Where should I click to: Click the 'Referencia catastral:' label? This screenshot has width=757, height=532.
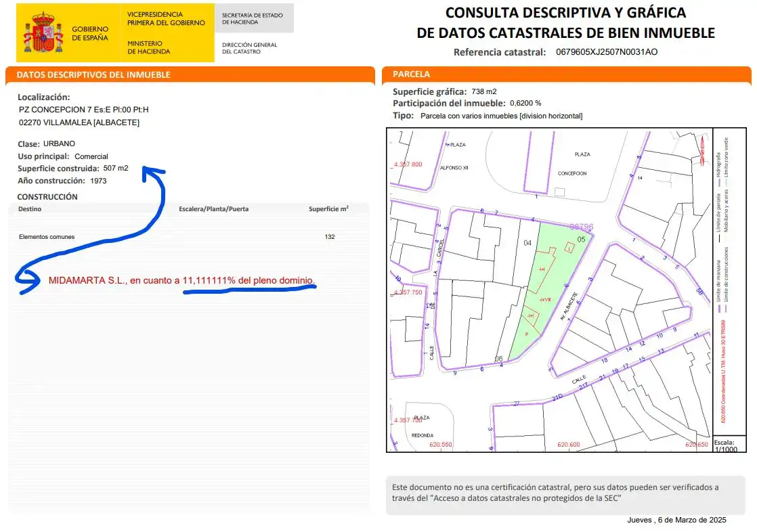click(x=500, y=52)
